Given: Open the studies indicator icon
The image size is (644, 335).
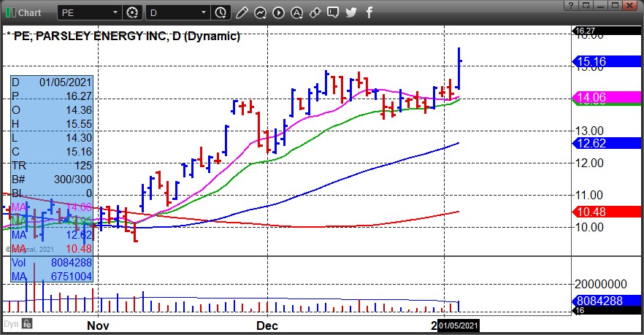Looking at the screenshot, I should click(x=260, y=12).
